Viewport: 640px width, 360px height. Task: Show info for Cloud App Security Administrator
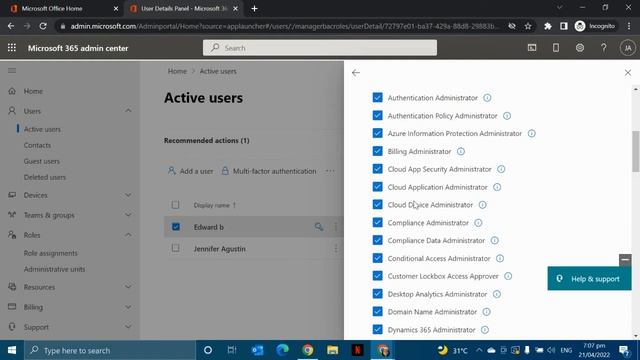click(x=501, y=169)
